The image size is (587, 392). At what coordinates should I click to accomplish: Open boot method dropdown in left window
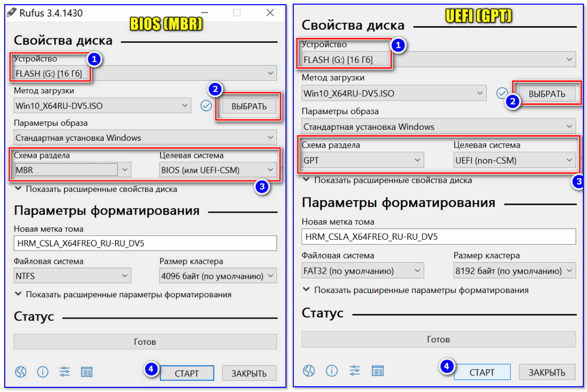(x=102, y=106)
